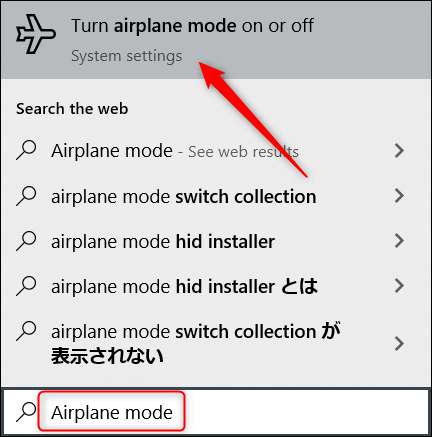Viewport: 432px width, 437px height.
Task: Select airplane mode hid installer suggestion
Action: (216, 241)
